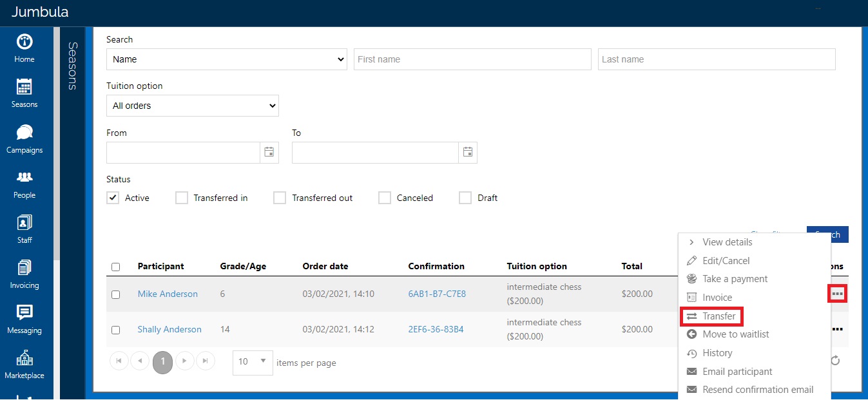
Task: Select Mike Anderson row checkbox
Action: 116,294
